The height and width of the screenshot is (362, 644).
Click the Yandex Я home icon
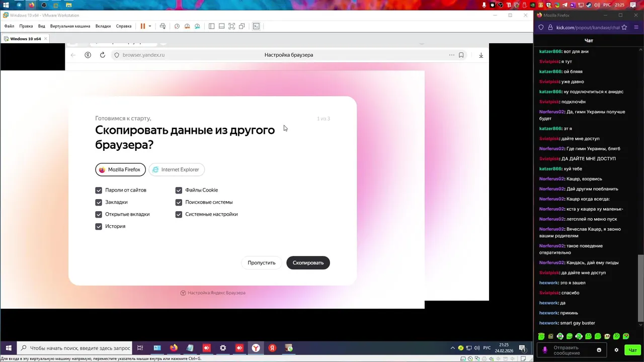click(x=88, y=55)
